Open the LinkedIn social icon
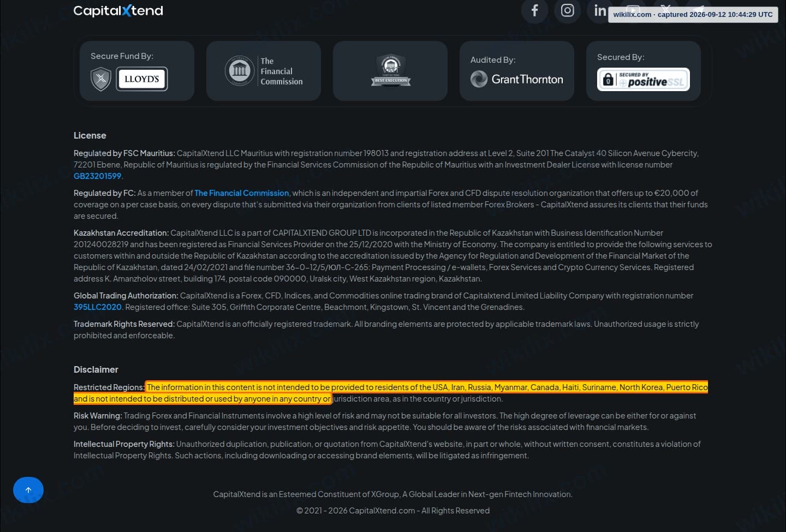786x532 pixels. (600, 10)
